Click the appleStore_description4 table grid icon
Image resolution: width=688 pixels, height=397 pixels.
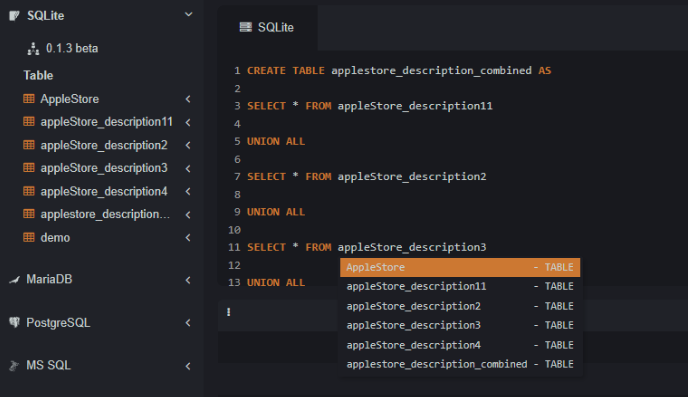(29, 191)
